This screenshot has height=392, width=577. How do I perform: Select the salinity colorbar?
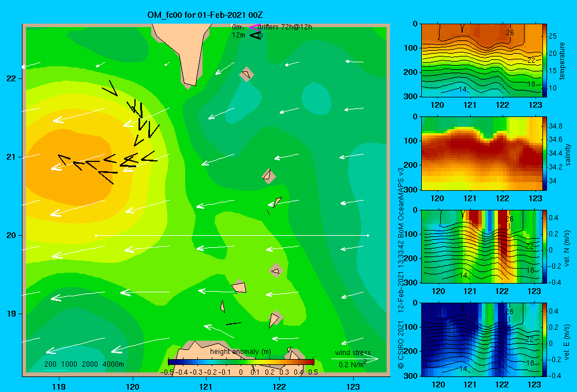click(545, 153)
